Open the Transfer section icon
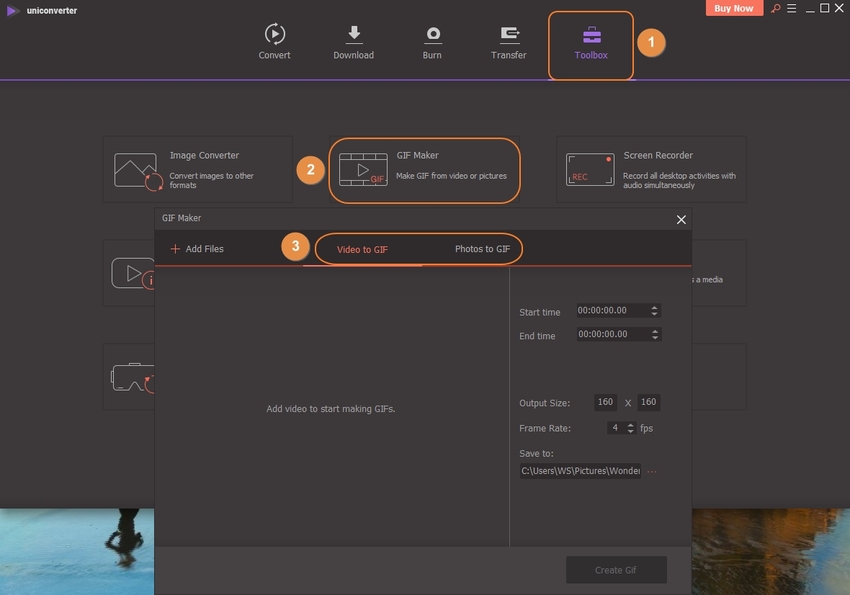The width and height of the screenshot is (850, 595). (508, 34)
